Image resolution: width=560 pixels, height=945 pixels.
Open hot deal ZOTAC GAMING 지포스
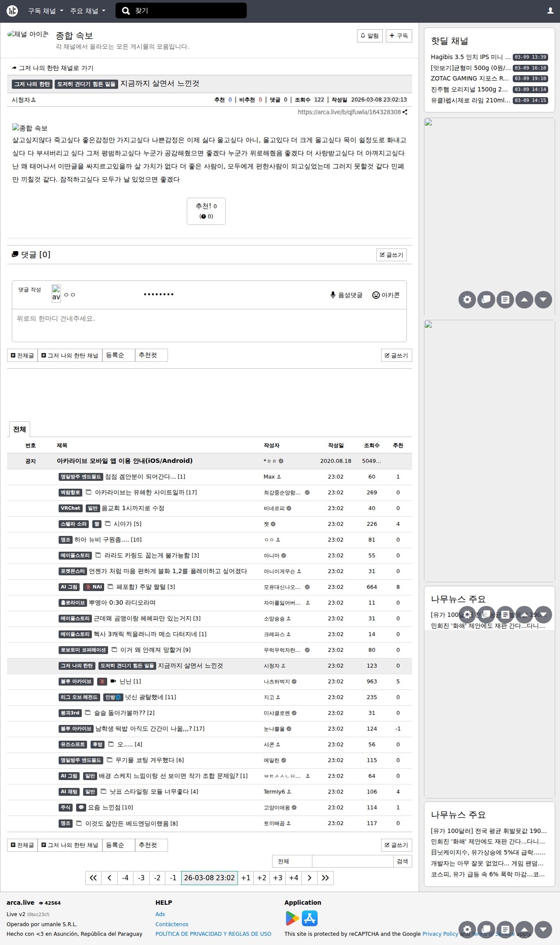pos(470,78)
